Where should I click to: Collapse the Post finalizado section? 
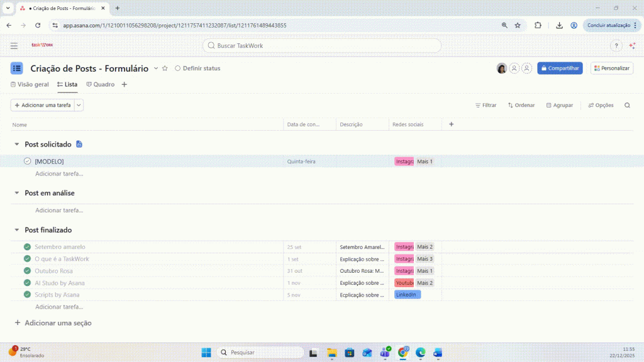(17, 230)
